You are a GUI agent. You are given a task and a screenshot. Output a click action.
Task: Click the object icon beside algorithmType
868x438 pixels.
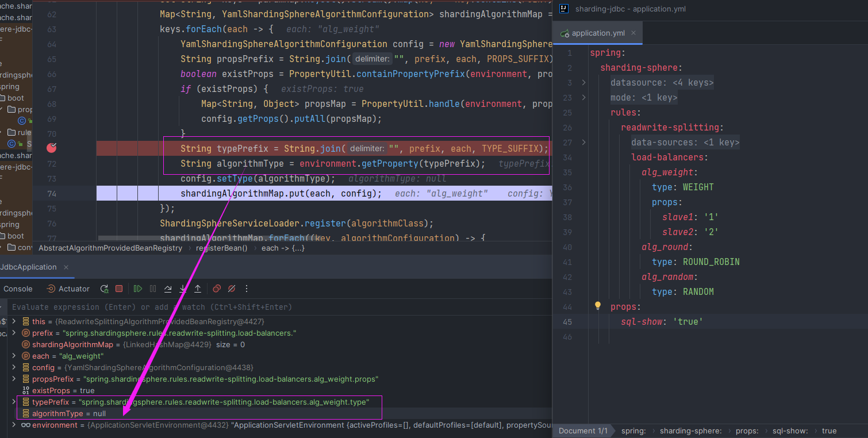[x=25, y=413]
